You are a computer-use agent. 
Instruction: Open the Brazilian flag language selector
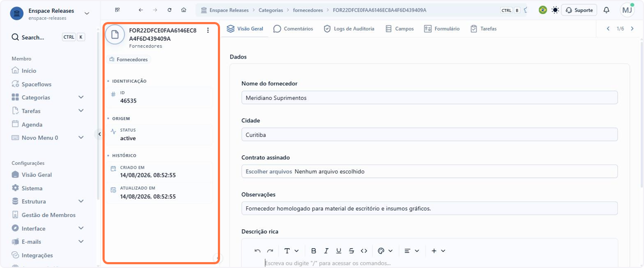[543, 10]
